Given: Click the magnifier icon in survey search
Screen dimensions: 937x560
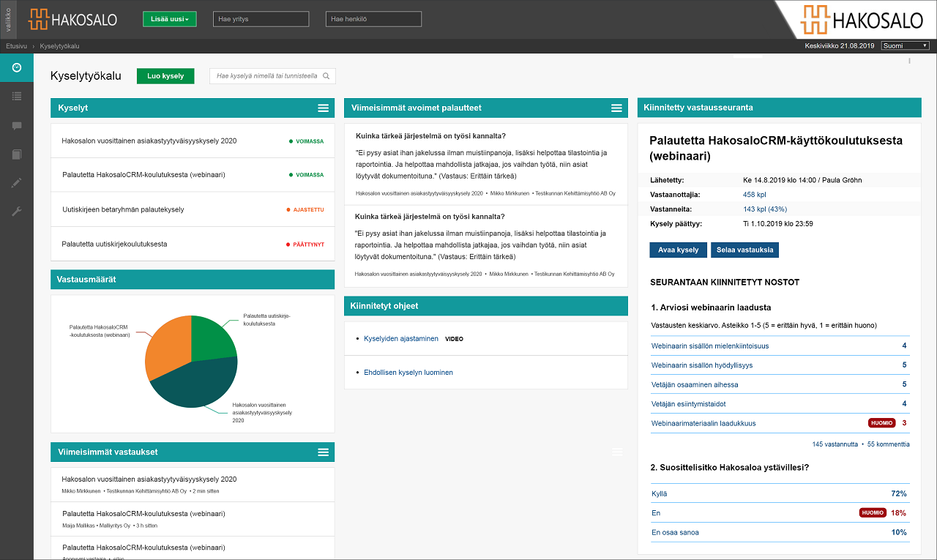Looking at the screenshot, I should [326, 75].
